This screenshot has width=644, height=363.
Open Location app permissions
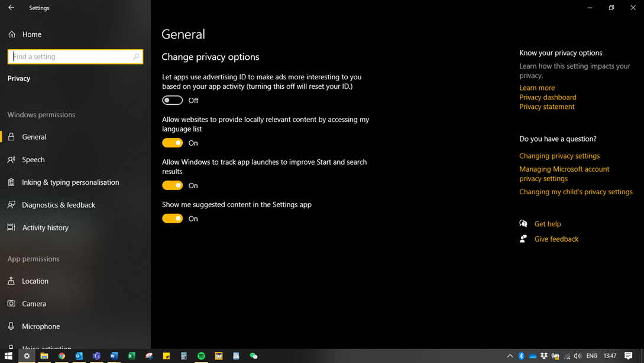[35, 281]
